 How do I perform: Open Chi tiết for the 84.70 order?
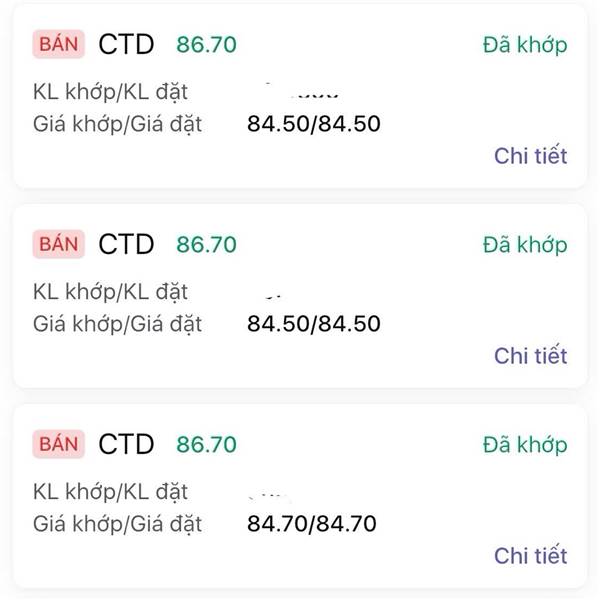[530, 556]
